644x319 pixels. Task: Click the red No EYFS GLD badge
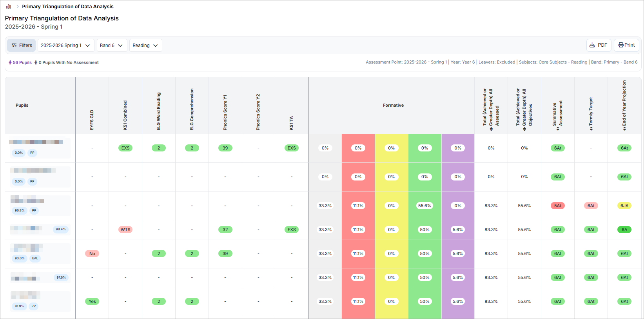point(92,253)
